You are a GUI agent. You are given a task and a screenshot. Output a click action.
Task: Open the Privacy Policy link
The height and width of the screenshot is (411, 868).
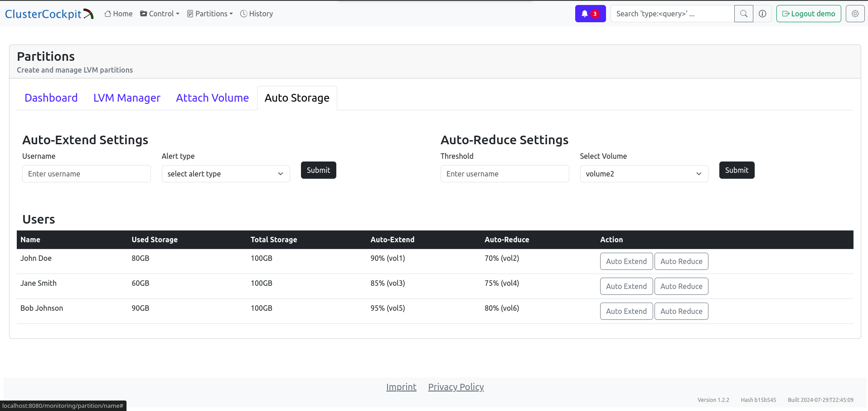point(456,387)
